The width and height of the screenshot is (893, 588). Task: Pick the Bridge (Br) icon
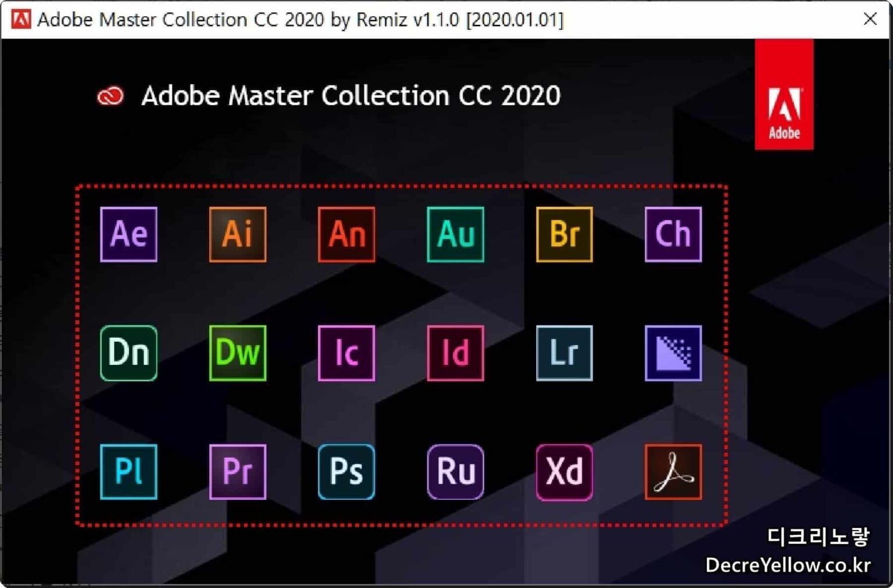click(x=565, y=234)
